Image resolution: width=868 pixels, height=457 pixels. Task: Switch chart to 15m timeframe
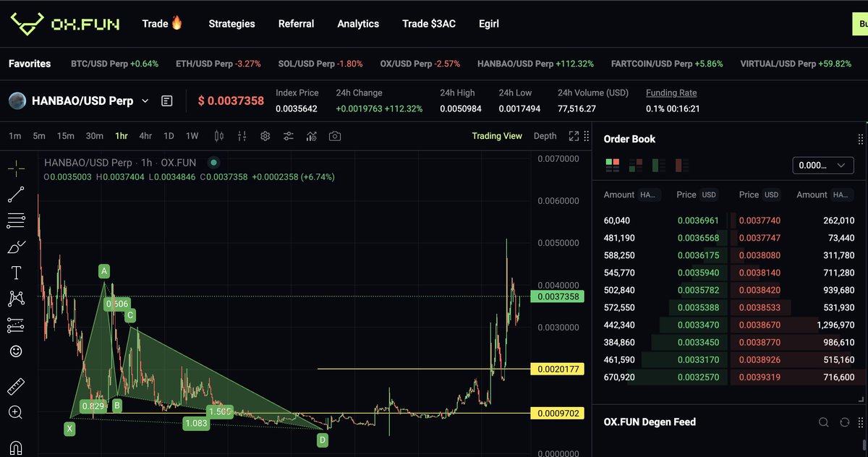pyautogui.click(x=65, y=136)
